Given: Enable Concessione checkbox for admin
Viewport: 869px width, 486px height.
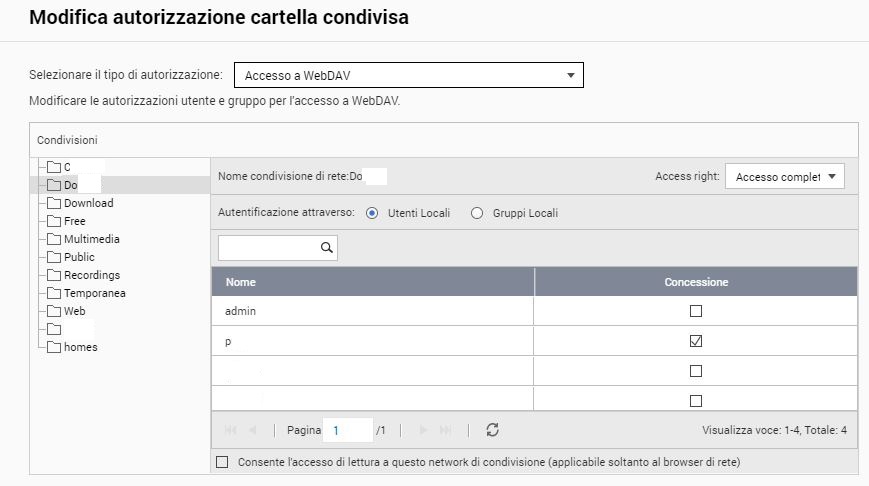Looking at the screenshot, I should pos(696,311).
